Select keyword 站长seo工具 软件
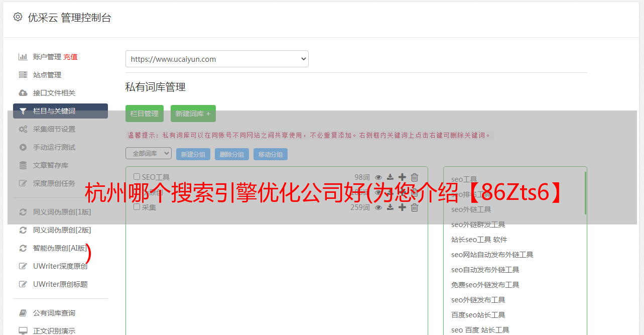Image resolution: width=644 pixels, height=335 pixels. tap(479, 240)
